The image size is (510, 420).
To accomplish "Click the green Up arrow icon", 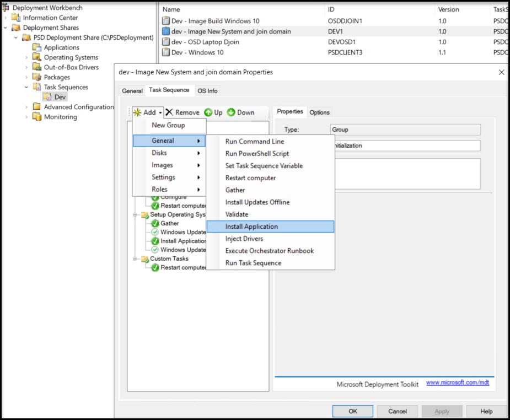I will click(x=208, y=112).
